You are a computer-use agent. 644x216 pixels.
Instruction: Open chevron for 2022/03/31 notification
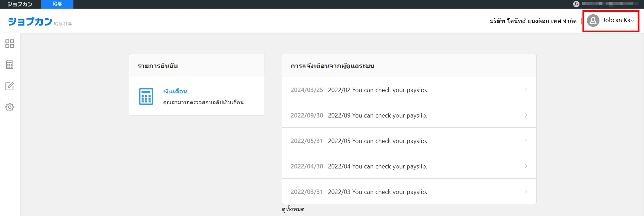coord(526,192)
